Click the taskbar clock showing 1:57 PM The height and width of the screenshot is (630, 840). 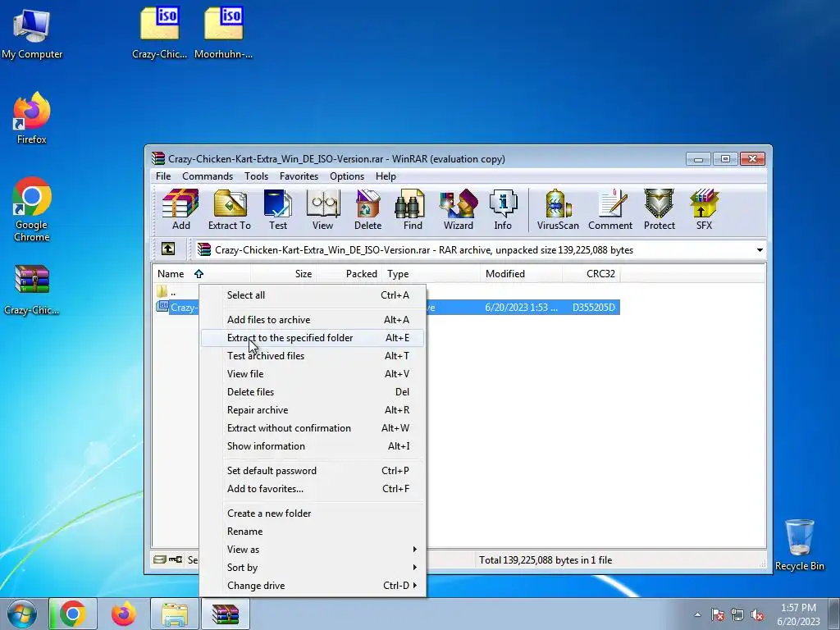click(798, 614)
